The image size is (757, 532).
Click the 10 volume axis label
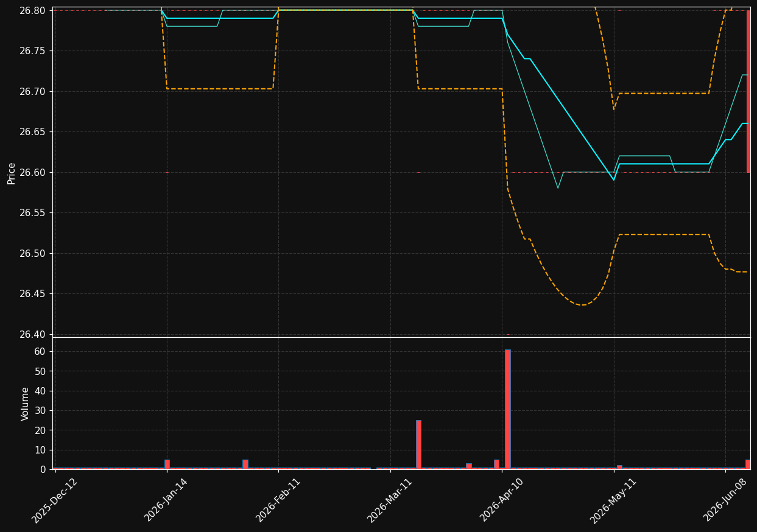tap(40, 450)
